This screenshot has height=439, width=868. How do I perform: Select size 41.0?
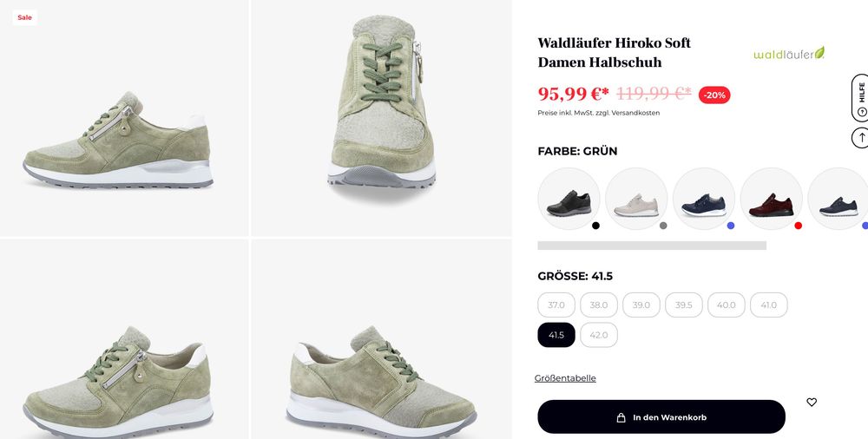[x=769, y=305]
